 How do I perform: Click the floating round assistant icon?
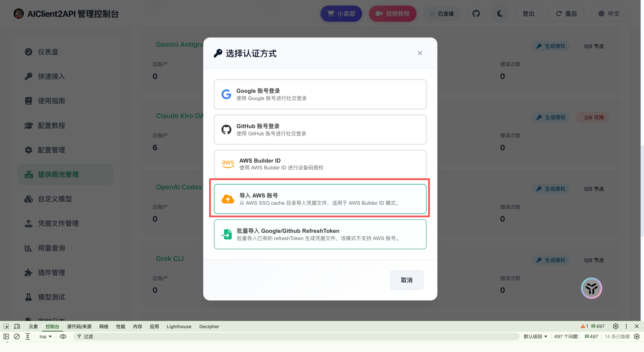click(591, 288)
